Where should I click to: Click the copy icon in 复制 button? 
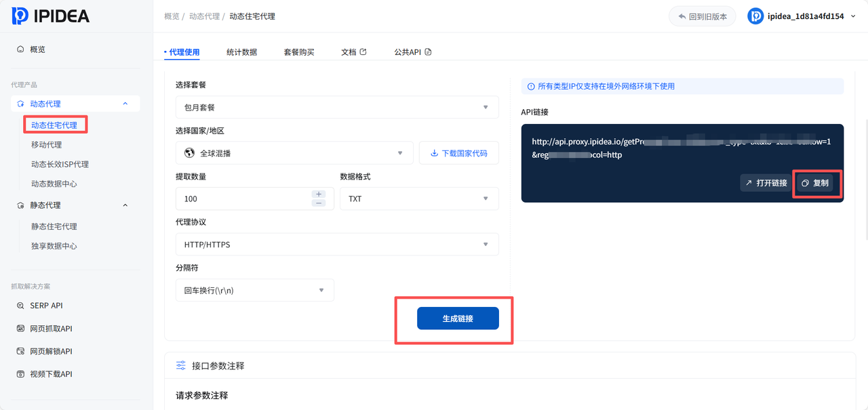point(806,183)
